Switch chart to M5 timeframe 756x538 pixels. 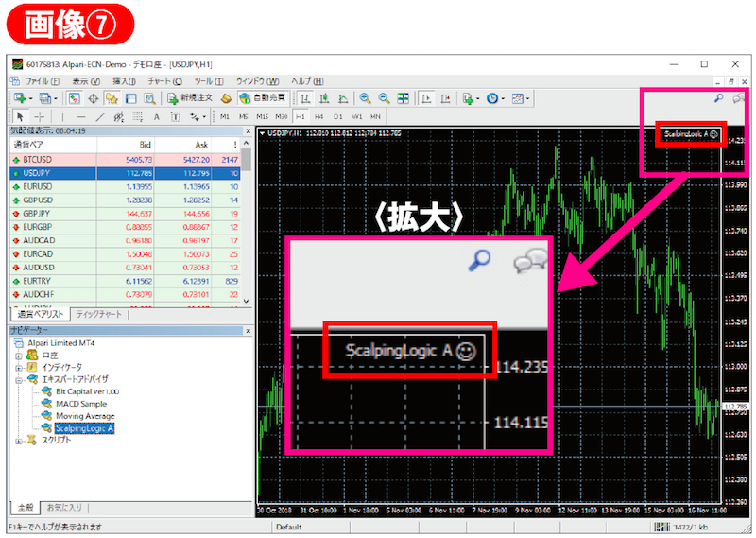click(x=244, y=116)
